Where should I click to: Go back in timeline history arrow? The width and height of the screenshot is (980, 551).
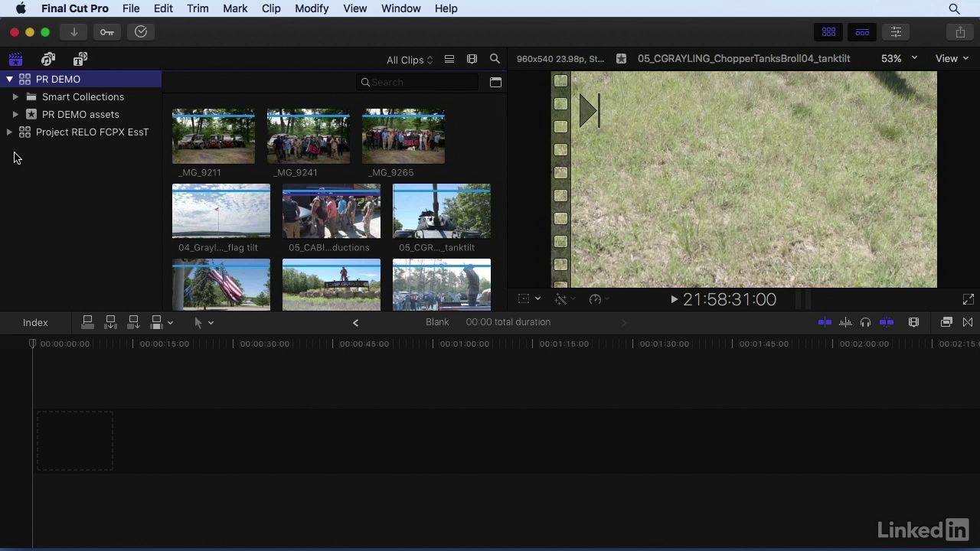click(x=355, y=323)
